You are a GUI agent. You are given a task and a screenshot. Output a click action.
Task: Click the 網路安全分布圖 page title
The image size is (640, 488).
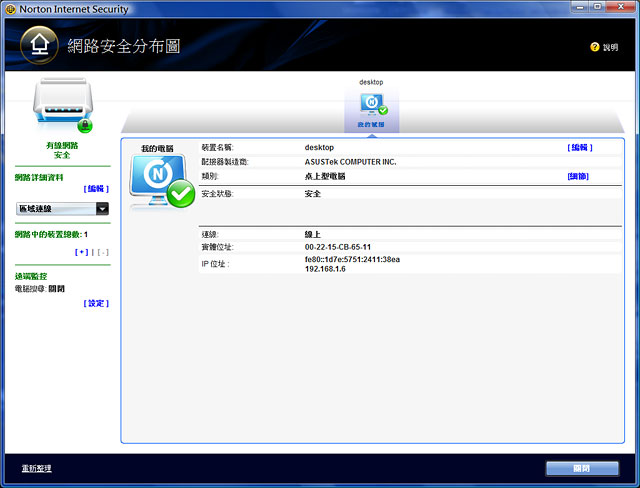click(x=124, y=46)
